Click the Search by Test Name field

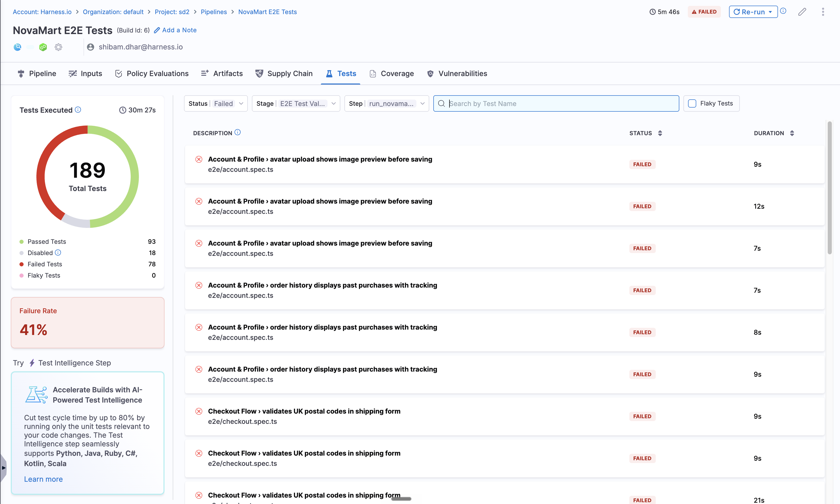(556, 103)
